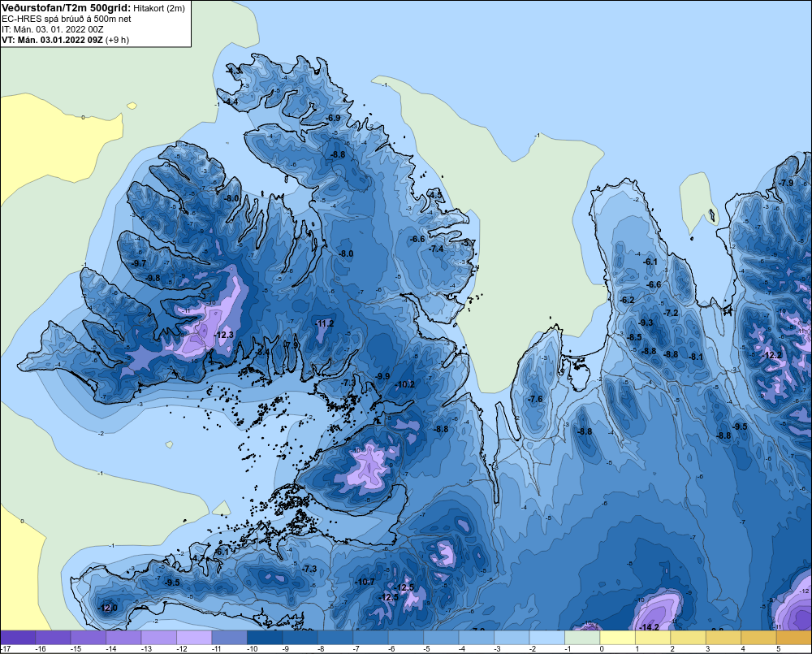Click the -4.4 temperature label

[231, 102]
